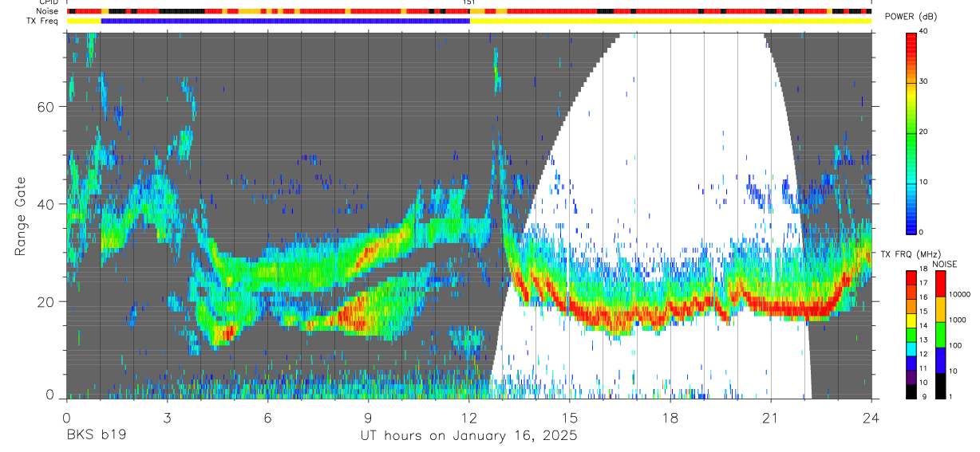
Task: Click the red-yellow Noise strip at top
Action: pyautogui.click(x=469, y=11)
